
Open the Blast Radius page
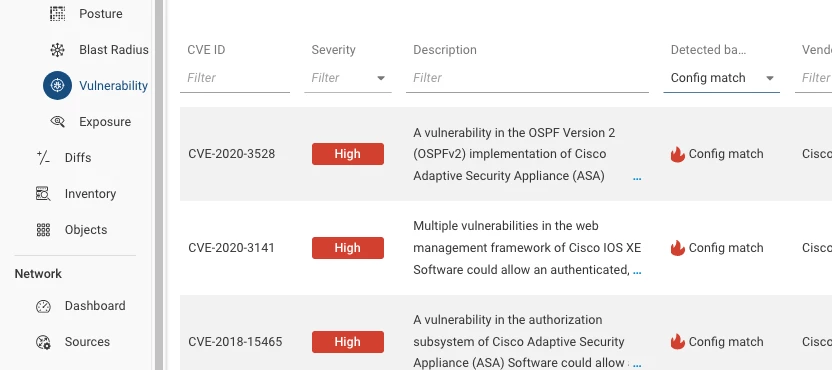[x=114, y=50]
